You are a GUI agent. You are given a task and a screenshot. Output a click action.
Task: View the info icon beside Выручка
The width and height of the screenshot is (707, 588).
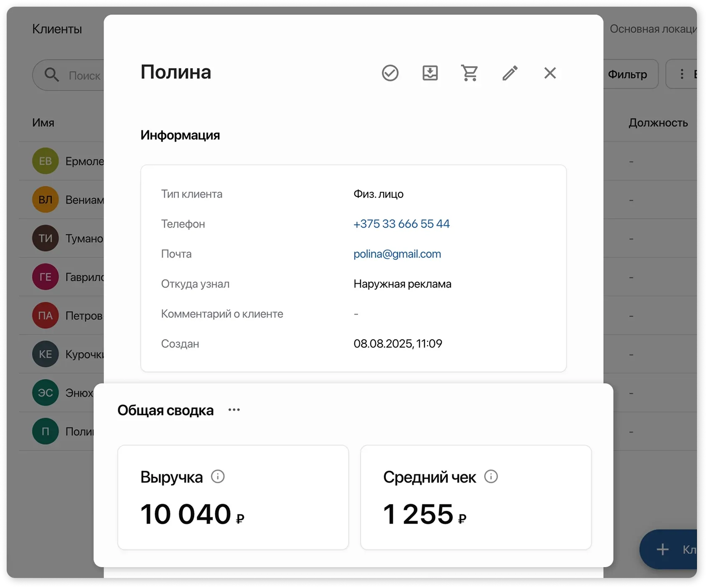pyautogui.click(x=218, y=476)
